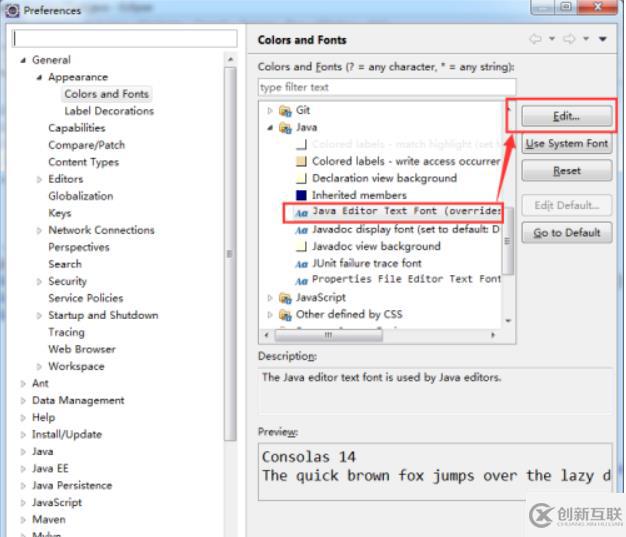Image resolution: width=626 pixels, height=537 pixels.
Task: Expand the Maven preferences node
Action: [23, 520]
